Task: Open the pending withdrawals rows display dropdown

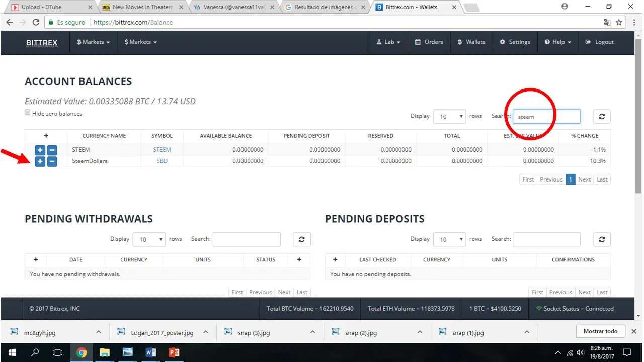Action: tap(149, 239)
